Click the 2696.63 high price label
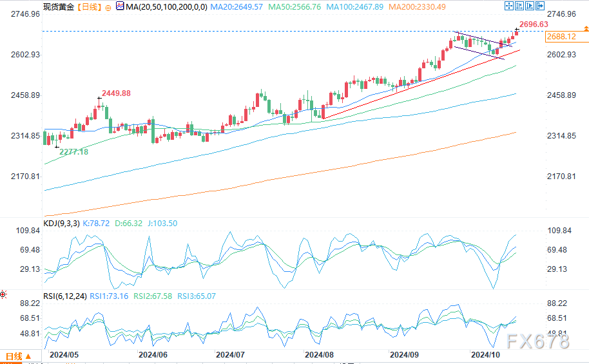 coord(534,24)
